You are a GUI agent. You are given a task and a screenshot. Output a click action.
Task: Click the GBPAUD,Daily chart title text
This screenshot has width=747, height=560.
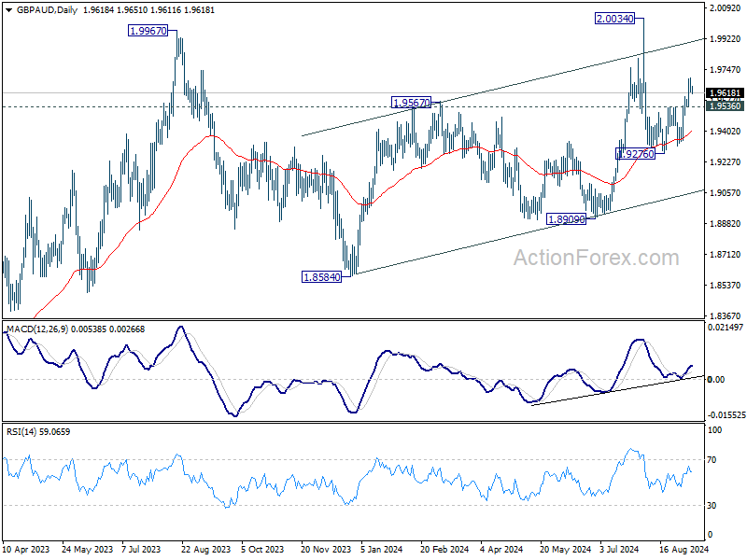(x=47, y=10)
